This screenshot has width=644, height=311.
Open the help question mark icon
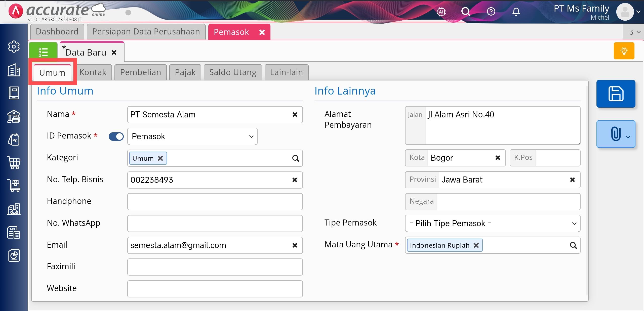tap(491, 12)
